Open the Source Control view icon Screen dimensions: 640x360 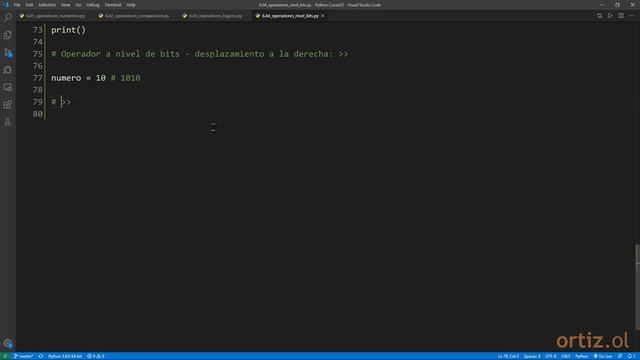[x=8, y=53]
